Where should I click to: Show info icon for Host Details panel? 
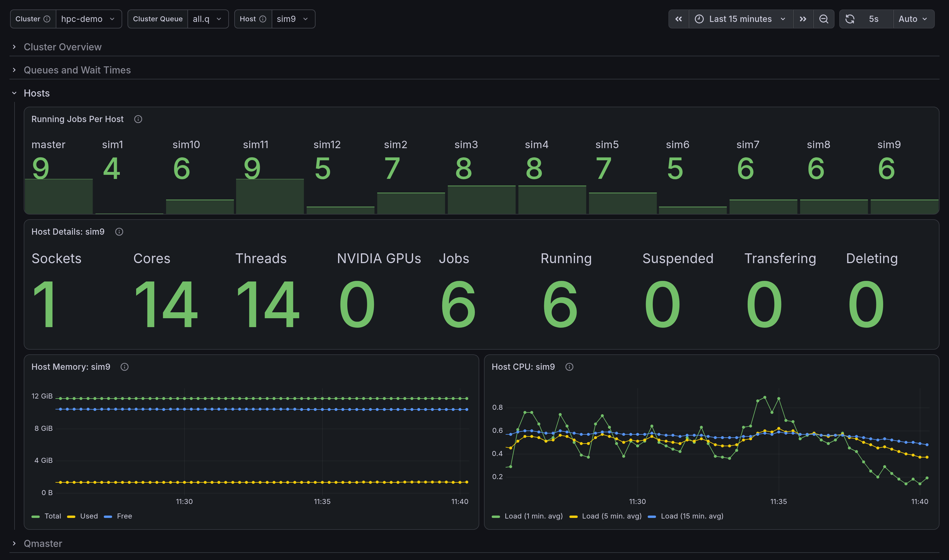click(119, 232)
